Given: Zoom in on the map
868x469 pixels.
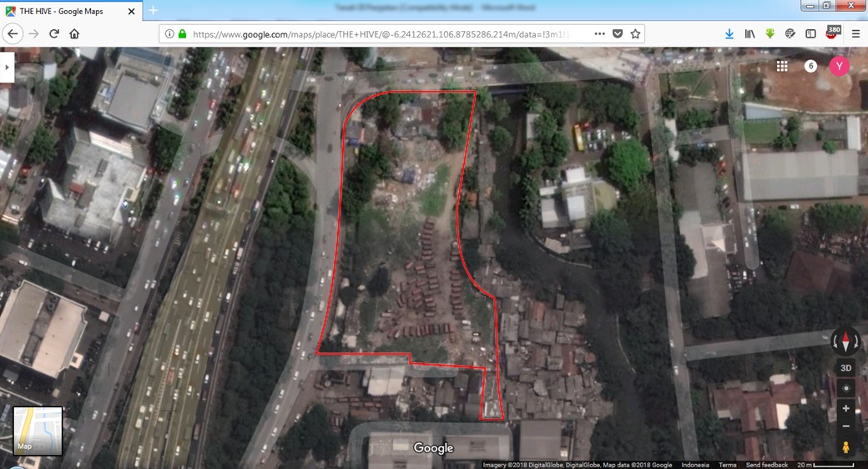Looking at the screenshot, I should (x=845, y=409).
